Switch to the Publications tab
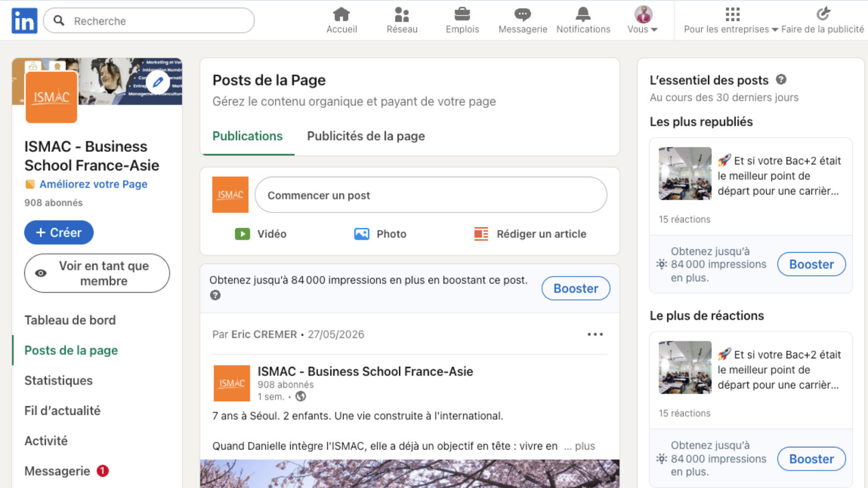This screenshot has width=868, height=488. click(x=247, y=136)
